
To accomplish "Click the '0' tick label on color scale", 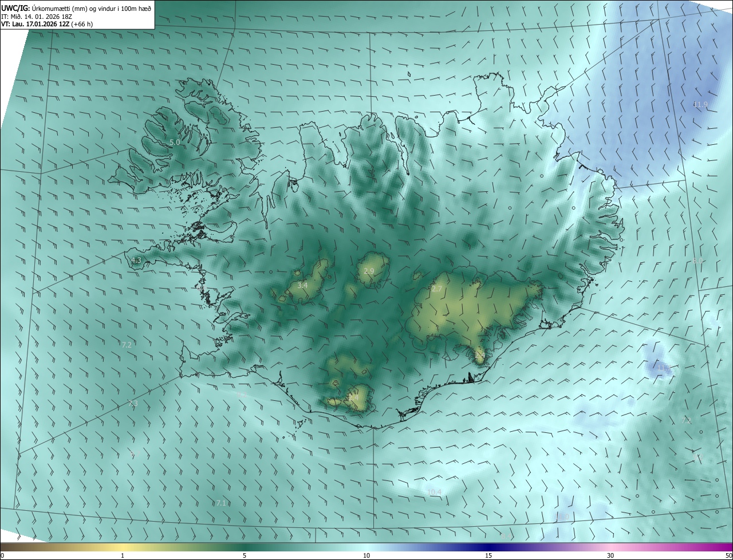I will [2, 555].
